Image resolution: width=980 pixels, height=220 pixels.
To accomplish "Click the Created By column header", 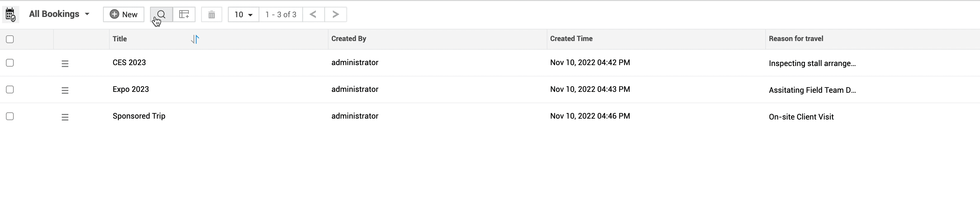I will [x=348, y=39].
